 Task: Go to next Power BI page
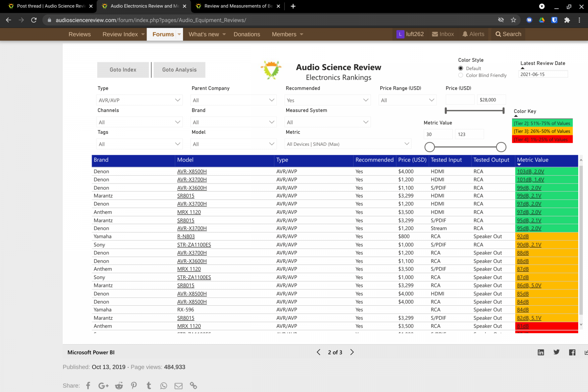[352, 352]
